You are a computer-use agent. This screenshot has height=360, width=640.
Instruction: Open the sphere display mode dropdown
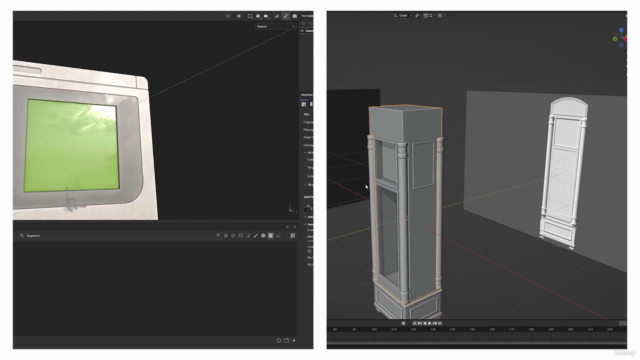click(258, 16)
